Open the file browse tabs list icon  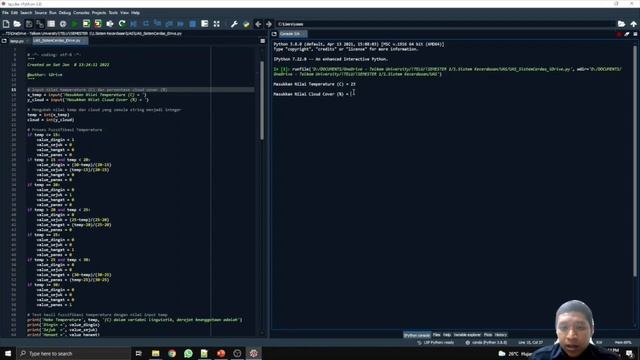51,24
